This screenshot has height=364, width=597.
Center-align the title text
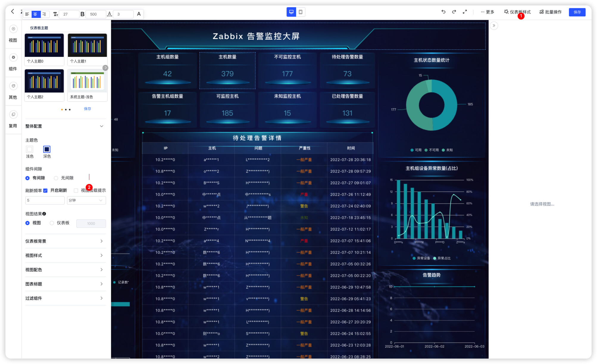[x=35, y=14]
